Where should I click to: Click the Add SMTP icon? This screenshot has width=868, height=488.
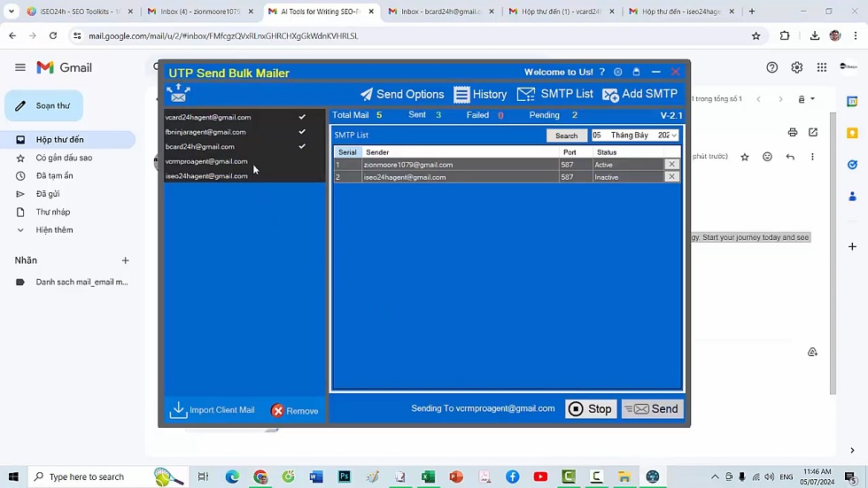pyautogui.click(x=610, y=95)
